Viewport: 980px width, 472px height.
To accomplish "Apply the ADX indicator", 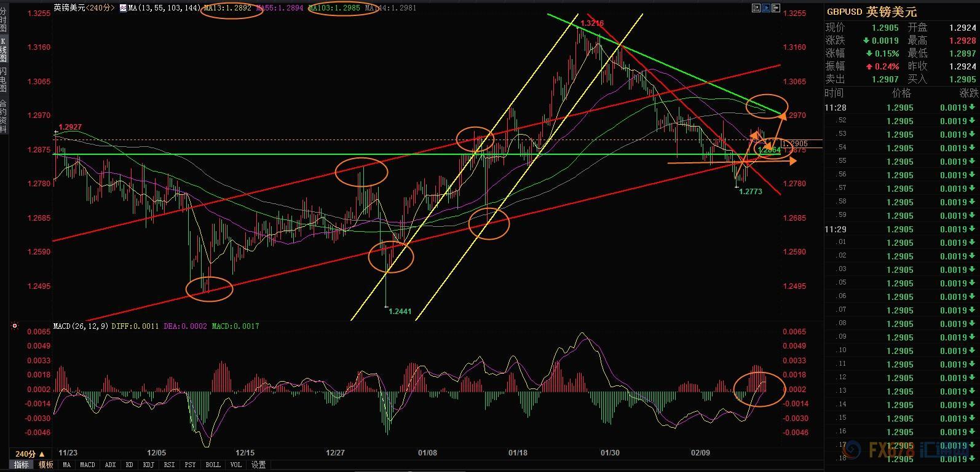I will [110, 465].
